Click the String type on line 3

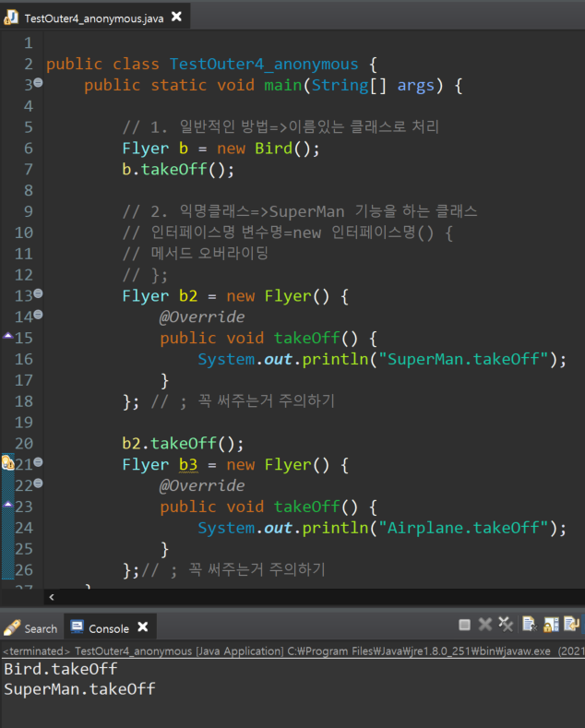click(340, 86)
